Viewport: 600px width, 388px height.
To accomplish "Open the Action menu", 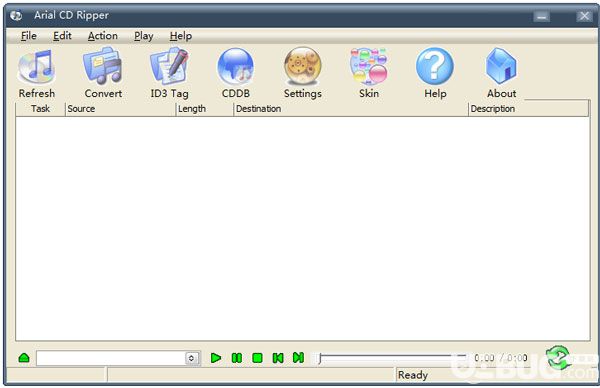I will [103, 36].
